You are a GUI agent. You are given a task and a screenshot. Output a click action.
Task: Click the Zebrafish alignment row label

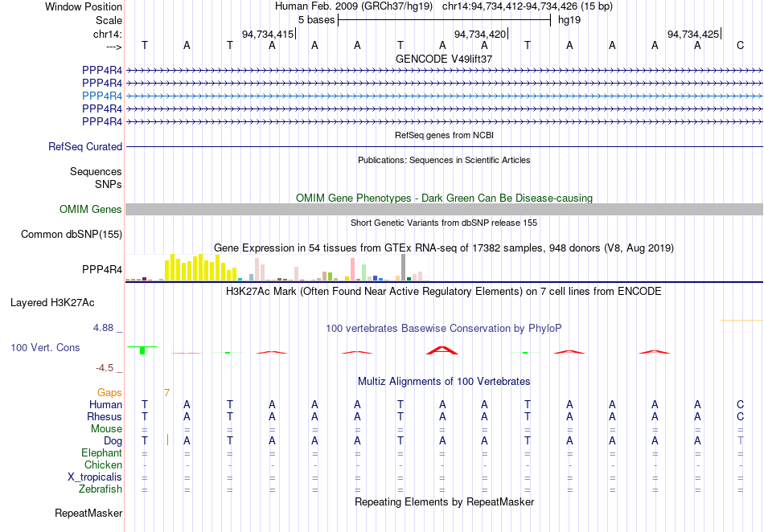click(x=101, y=489)
